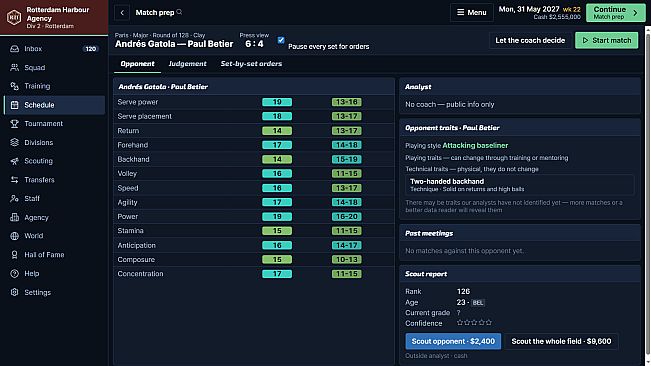Click the Staff person icon
This screenshot has width=651, height=366.
15,198
